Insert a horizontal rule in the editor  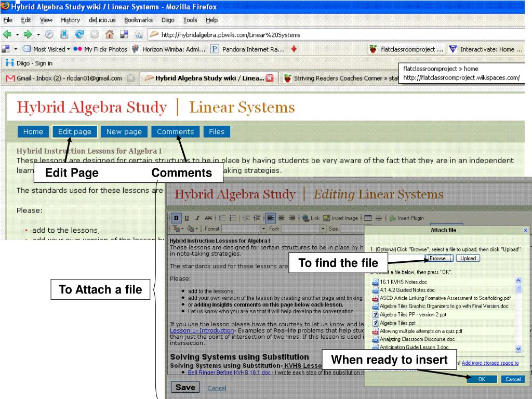pyautogui.click(x=379, y=218)
